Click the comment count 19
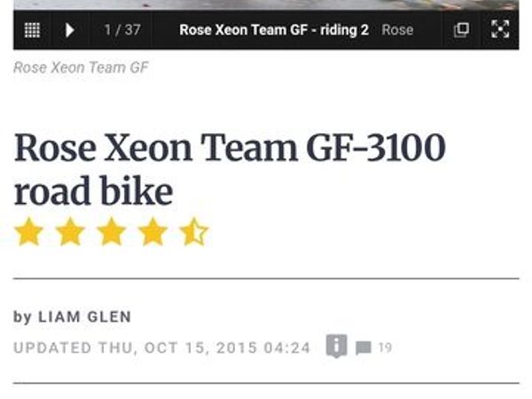Screen dimensions: 532x399 coord(385,348)
